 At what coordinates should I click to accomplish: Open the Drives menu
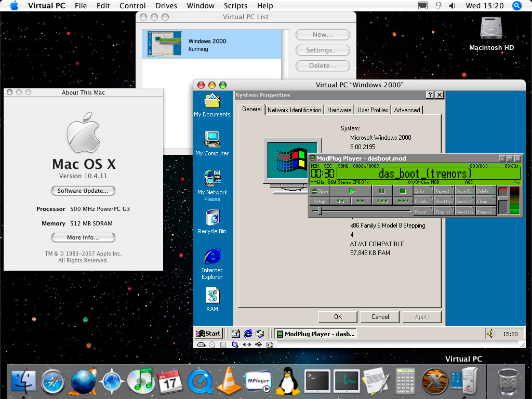(x=166, y=6)
